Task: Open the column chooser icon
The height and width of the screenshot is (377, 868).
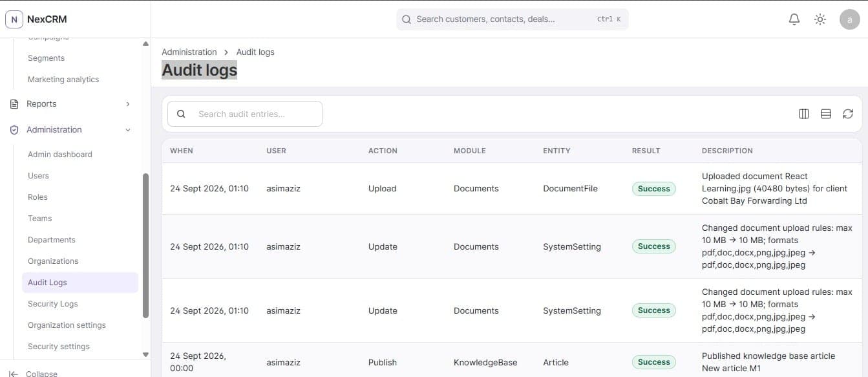Action: coord(804,114)
